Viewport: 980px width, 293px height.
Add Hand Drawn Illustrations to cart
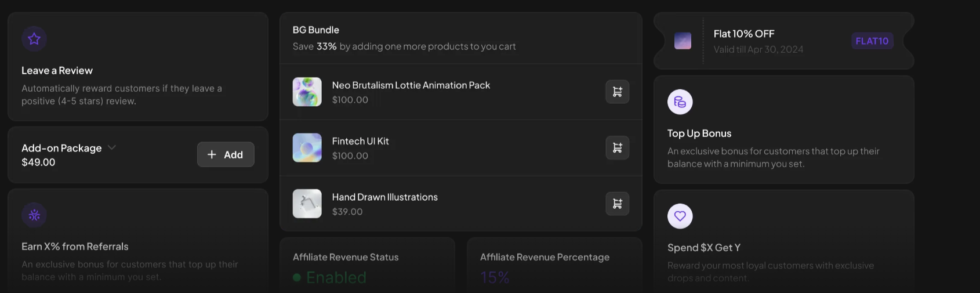(x=617, y=204)
